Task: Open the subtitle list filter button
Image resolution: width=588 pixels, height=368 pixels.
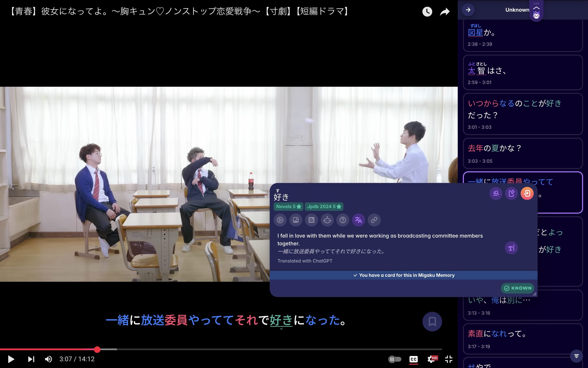Action: [x=576, y=356]
